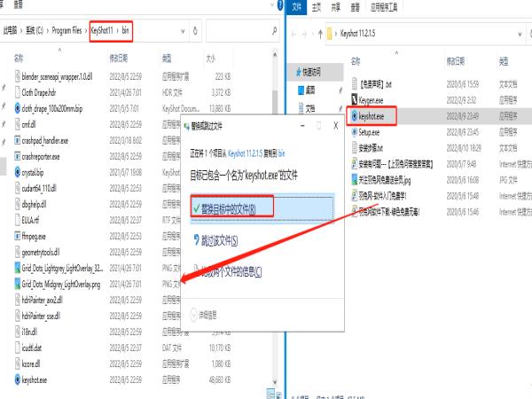The height and width of the screenshot is (399, 532).
Task: Close the 替换或跳过文件 dialog
Action: 335,126
